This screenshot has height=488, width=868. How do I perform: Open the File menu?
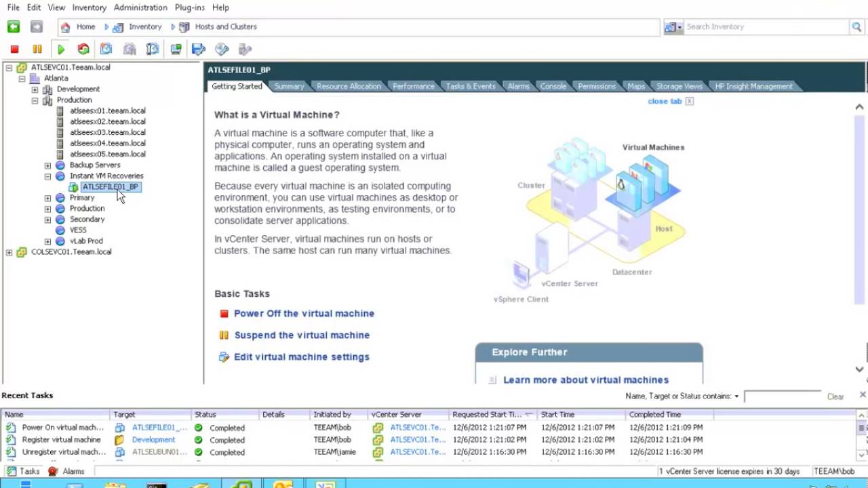coord(14,7)
